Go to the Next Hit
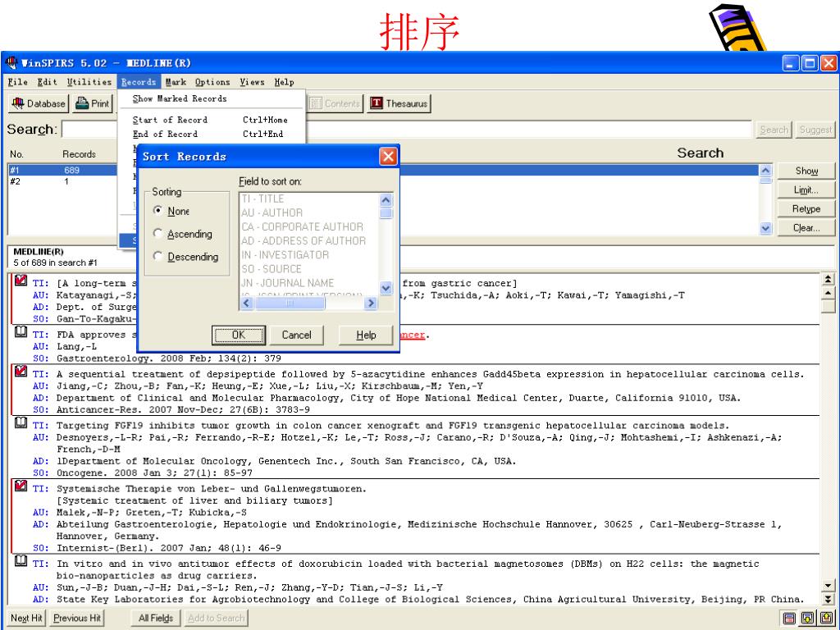 click(x=26, y=619)
